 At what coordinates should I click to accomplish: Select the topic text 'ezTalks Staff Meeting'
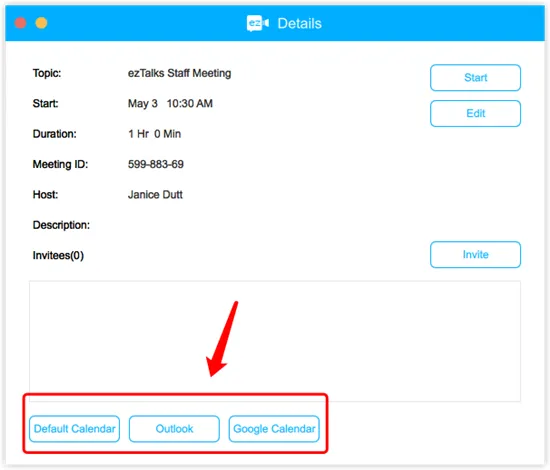coord(179,73)
